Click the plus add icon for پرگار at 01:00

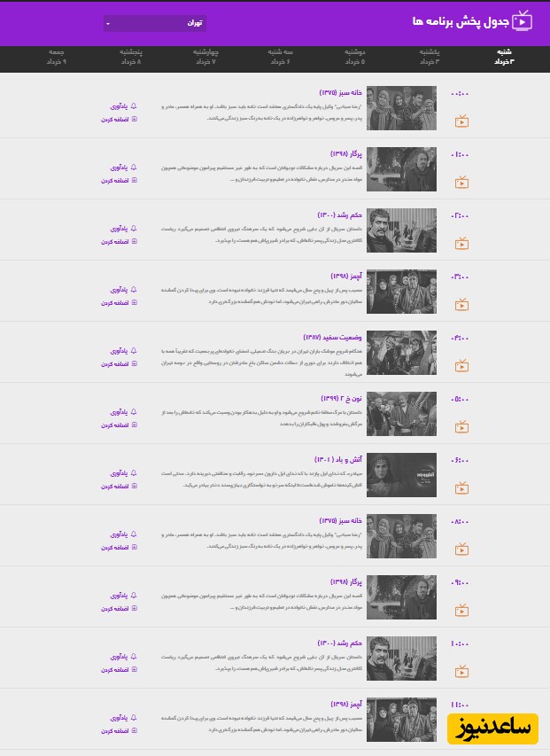(x=135, y=180)
